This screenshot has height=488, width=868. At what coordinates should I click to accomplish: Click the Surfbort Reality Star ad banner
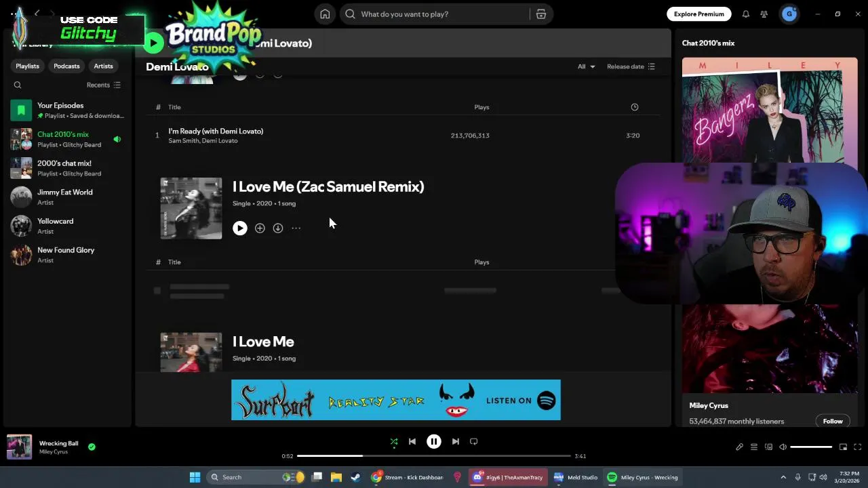click(x=396, y=400)
